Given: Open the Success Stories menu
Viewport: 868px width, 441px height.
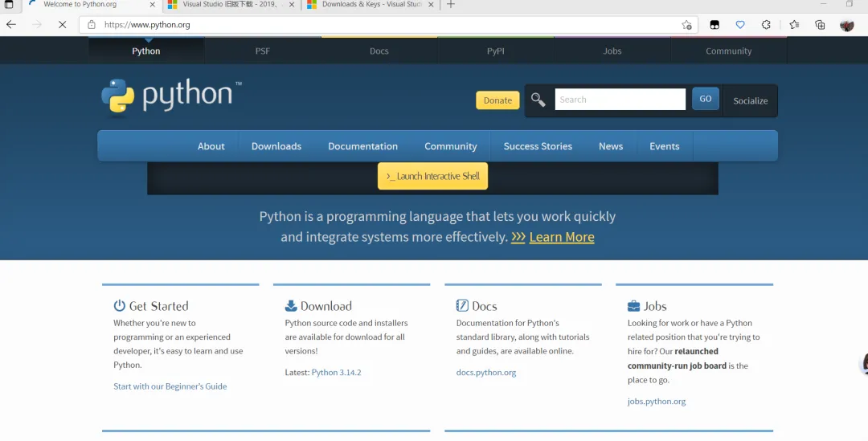Looking at the screenshot, I should point(538,146).
